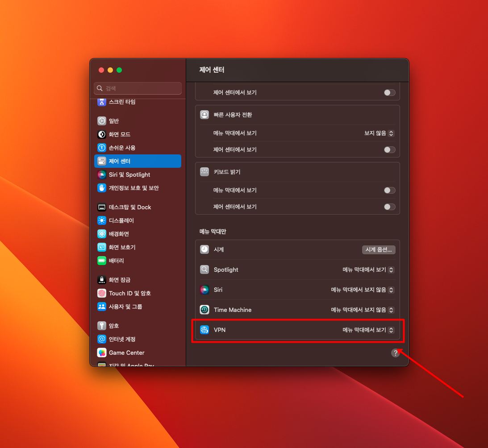Select the 디스플레이 sidebar item label
The image size is (488, 448).
click(x=121, y=220)
